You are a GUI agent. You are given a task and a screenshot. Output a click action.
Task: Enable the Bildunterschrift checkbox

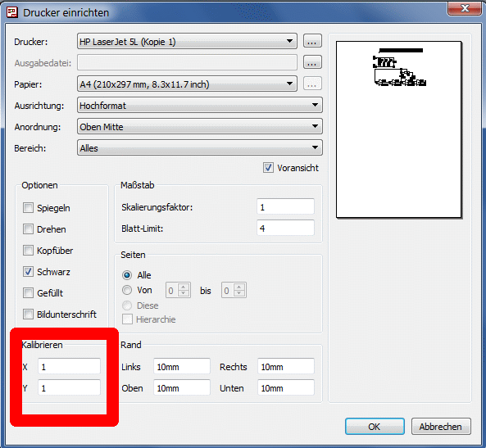tap(28, 315)
